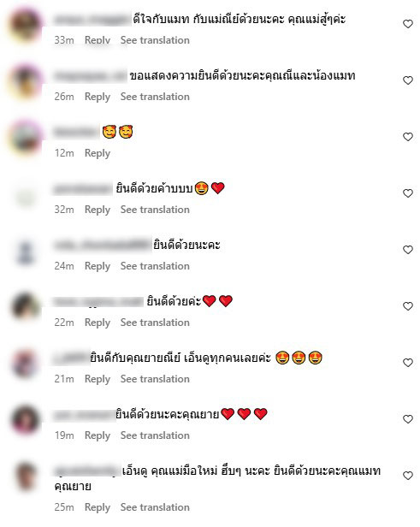Like the comment posted 21m ago
This screenshot has height=527, width=420.
coord(408,363)
